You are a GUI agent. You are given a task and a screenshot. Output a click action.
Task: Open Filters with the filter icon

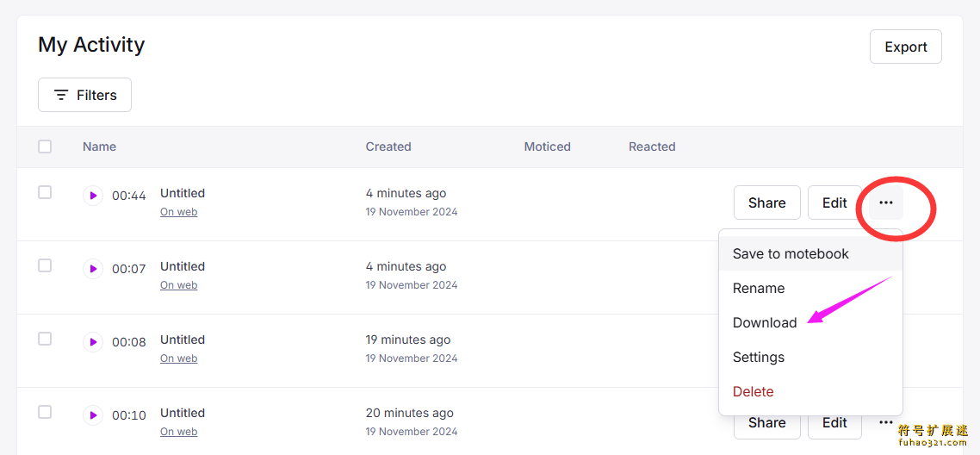click(85, 95)
